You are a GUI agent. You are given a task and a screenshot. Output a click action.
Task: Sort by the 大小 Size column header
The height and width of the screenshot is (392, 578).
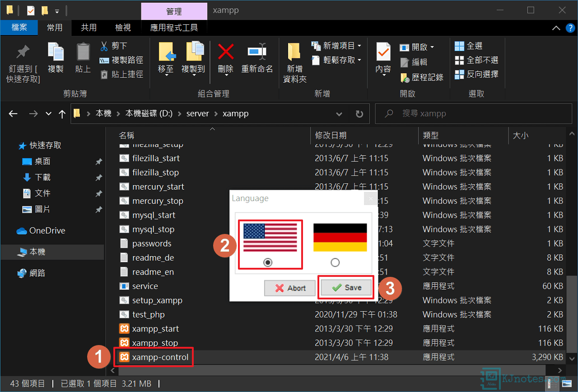point(521,135)
